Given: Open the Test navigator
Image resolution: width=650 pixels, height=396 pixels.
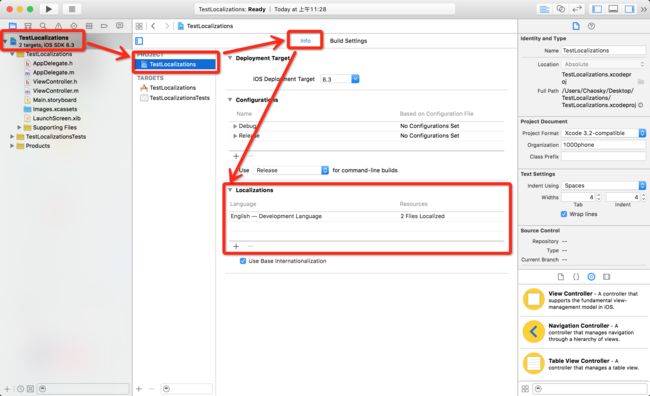Looking at the screenshot, I should 73,26.
